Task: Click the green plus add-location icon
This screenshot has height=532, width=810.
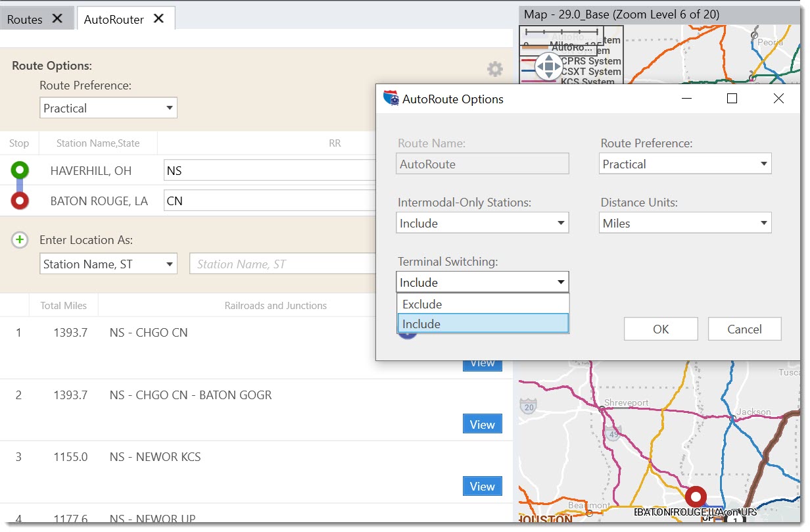Action: 20,240
